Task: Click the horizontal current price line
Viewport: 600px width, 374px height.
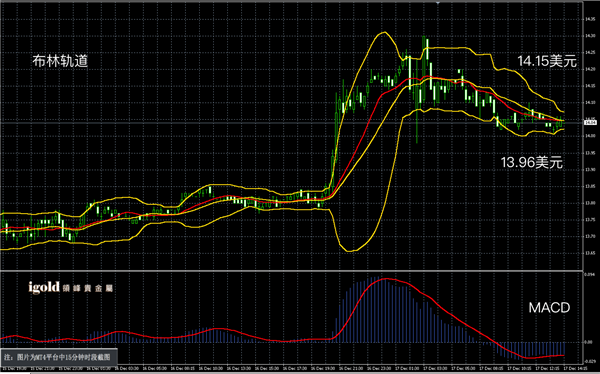Action: point(292,122)
